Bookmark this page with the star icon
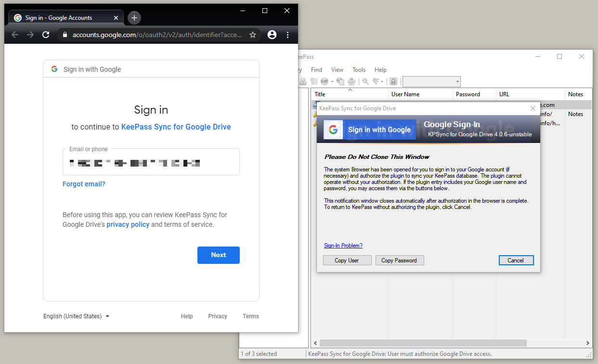Viewport: 598px width, 364px height. click(253, 35)
